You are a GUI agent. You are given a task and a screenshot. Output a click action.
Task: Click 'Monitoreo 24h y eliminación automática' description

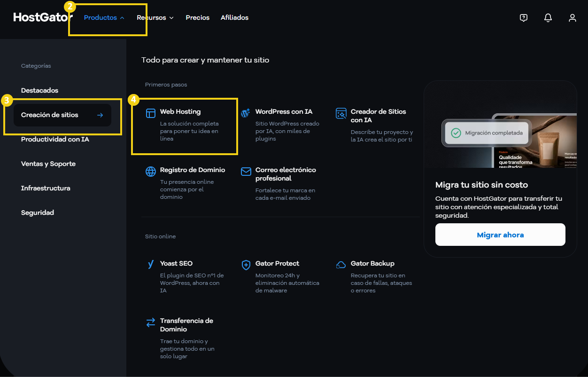click(x=287, y=283)
